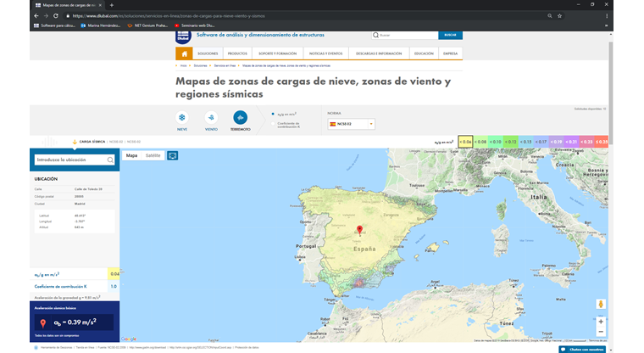Screen dimensions: 644x353
Task: Click the orange home icon in navigation
Action: click(x=184, y=53)
